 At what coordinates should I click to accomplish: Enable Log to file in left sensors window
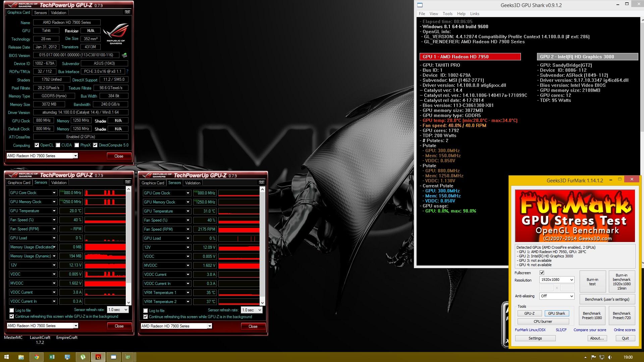[x=12, y=310]
